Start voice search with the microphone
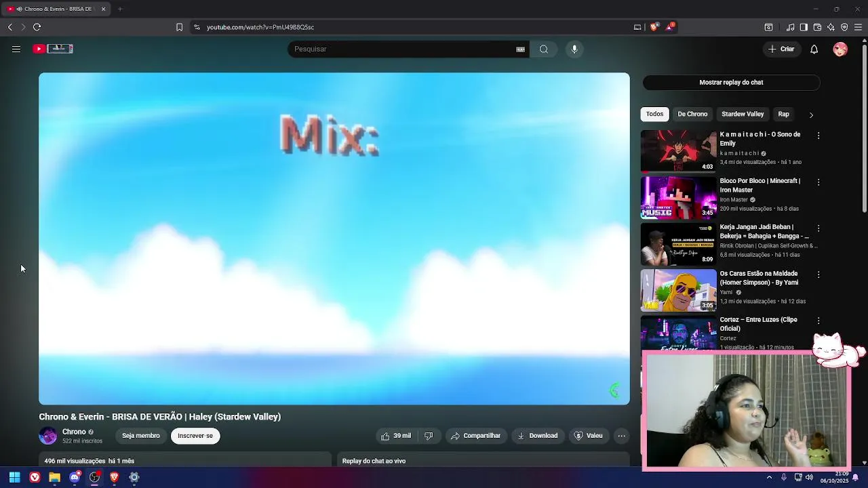Viewport: 868px width, 488px height. 574,49
